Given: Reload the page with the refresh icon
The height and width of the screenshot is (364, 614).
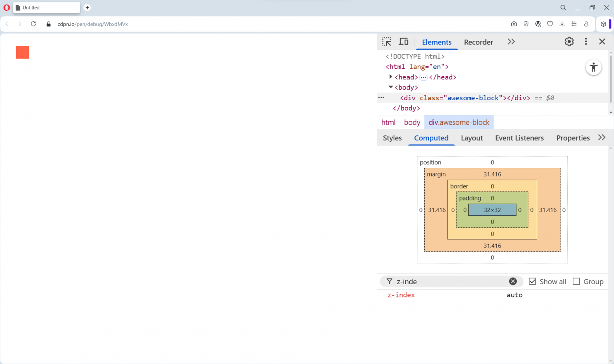Looking at the screenshot, I should tap(33, 24).
